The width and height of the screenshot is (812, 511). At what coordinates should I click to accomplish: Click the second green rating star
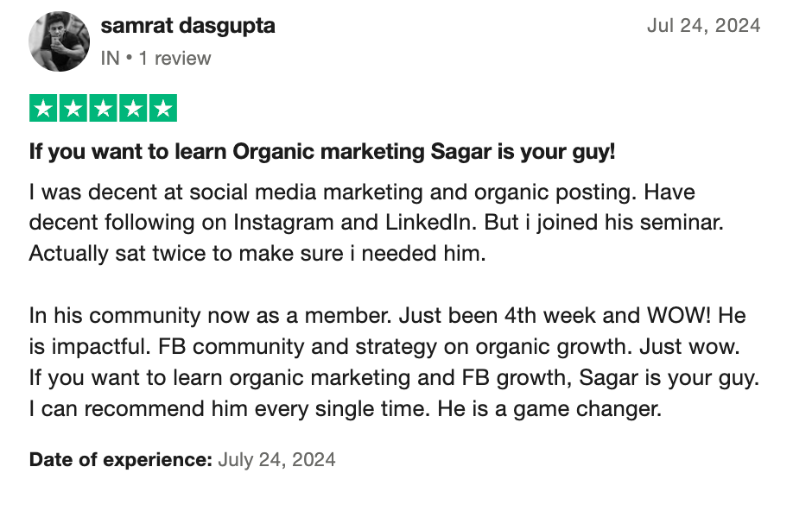point(73,108)
